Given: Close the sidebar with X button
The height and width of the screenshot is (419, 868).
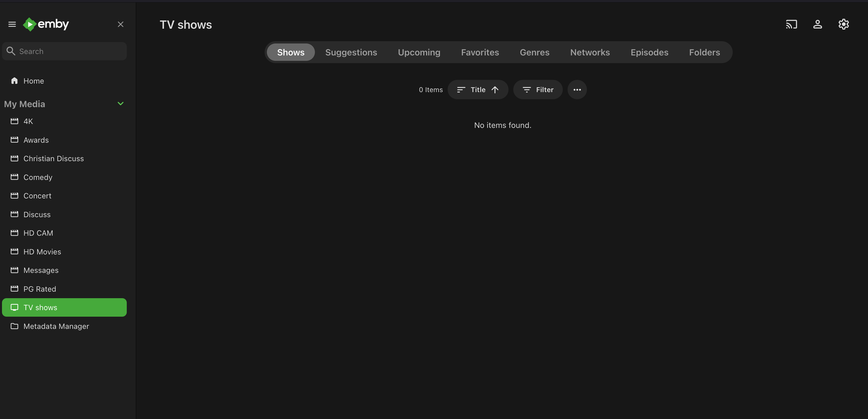Looking at the screenshot, I should (x=121, y=24).
